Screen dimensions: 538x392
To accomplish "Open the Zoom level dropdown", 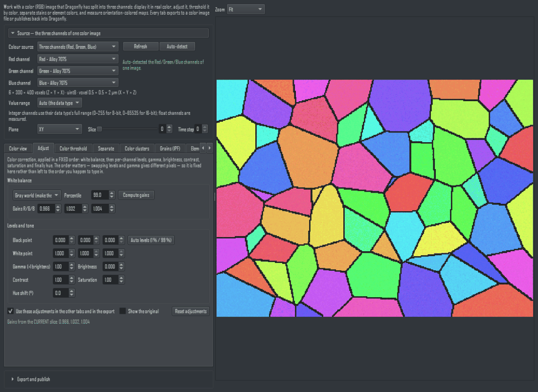I will click(x=246, y=9).
